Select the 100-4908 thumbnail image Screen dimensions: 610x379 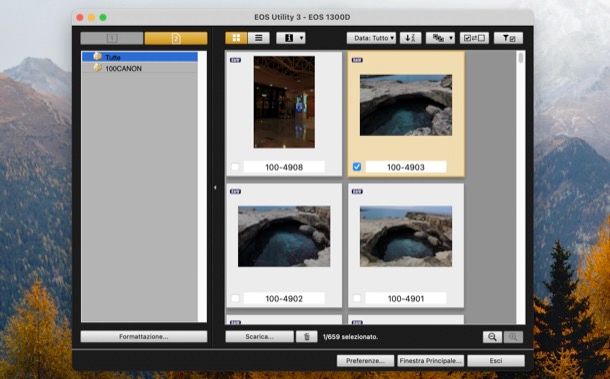click(x=284, y=102)
